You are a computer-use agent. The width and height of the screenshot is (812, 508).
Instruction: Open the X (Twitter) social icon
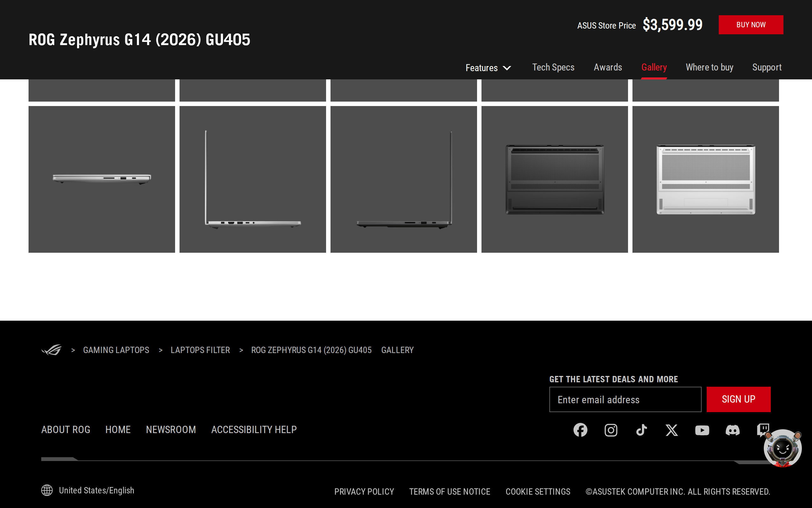[671, 430]
